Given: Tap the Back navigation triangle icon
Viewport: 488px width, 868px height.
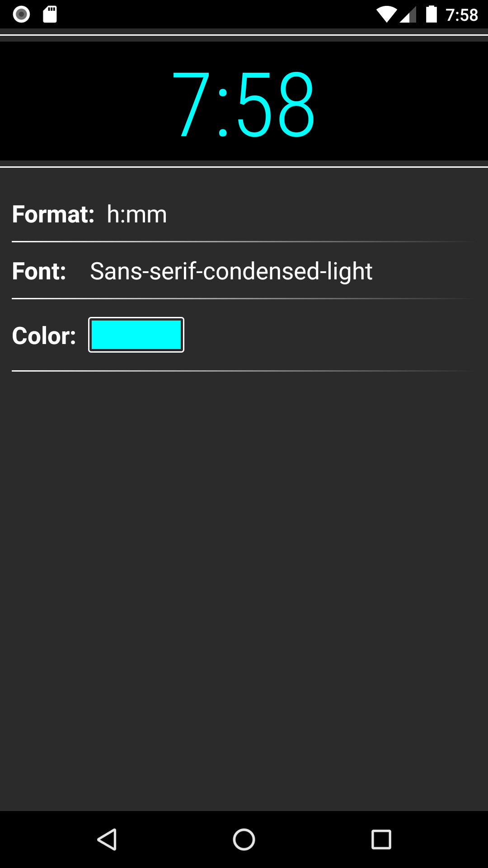Looking at the screenshot, I should pos(108,840).
